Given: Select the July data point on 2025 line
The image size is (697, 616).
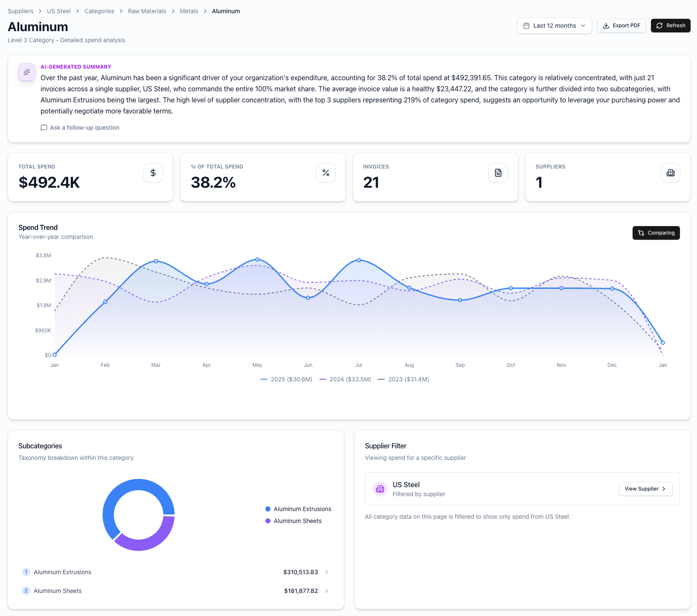Looking at the screenshot, I should 359,260.
